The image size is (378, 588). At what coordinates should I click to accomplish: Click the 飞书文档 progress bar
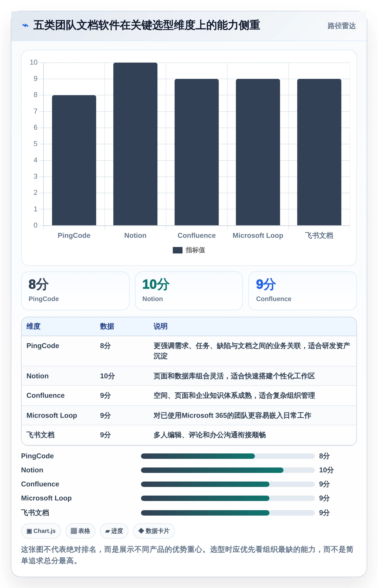228,513
